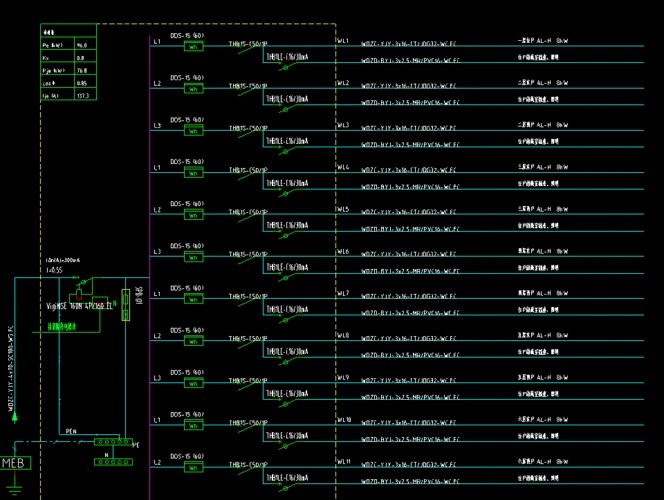Select the PE terminal bar
The width and height of the screenshot is (664, 500).
click(111, 442)
